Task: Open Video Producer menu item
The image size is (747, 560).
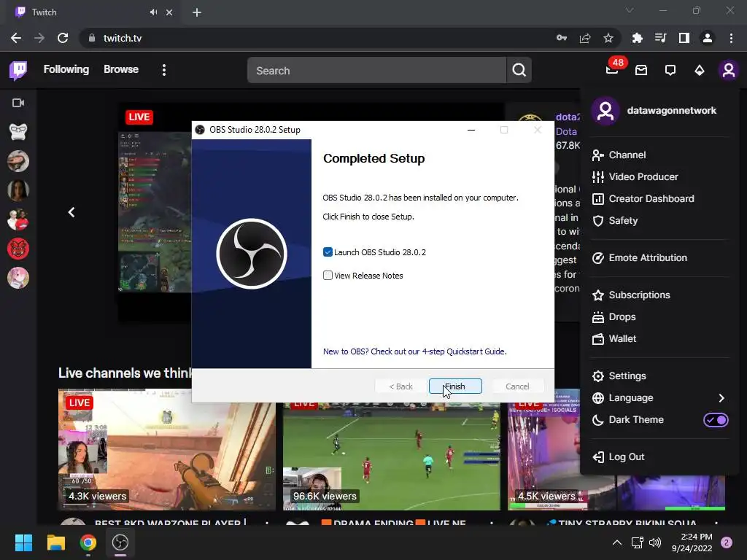Action: 659,176
